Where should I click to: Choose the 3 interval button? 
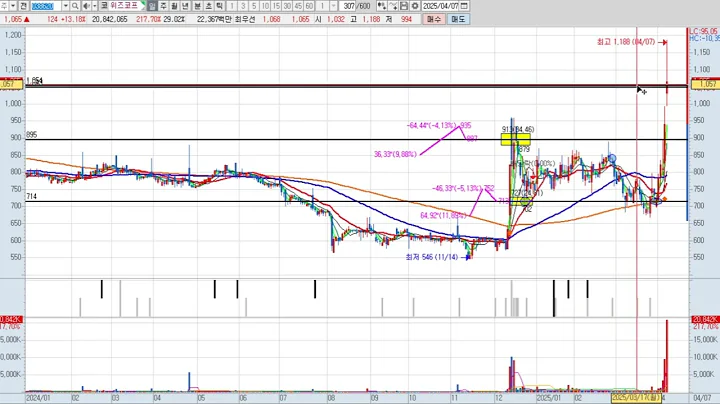(243, 6)
